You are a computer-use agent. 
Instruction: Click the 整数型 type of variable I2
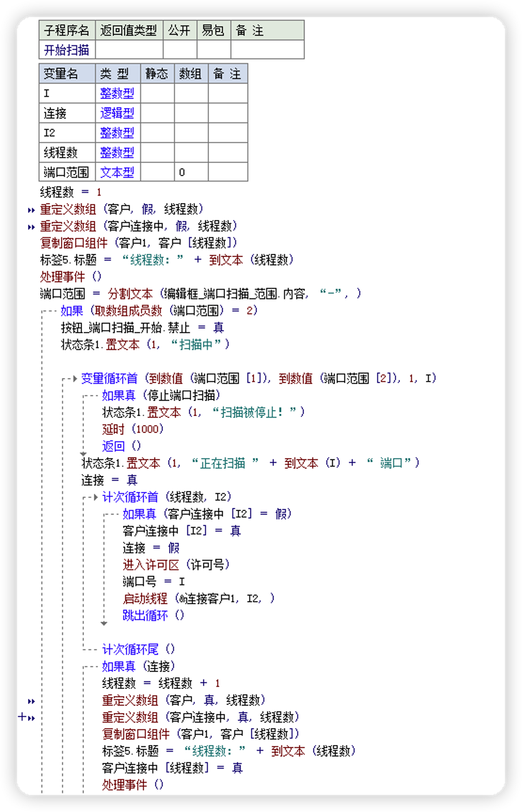(117, 133)
